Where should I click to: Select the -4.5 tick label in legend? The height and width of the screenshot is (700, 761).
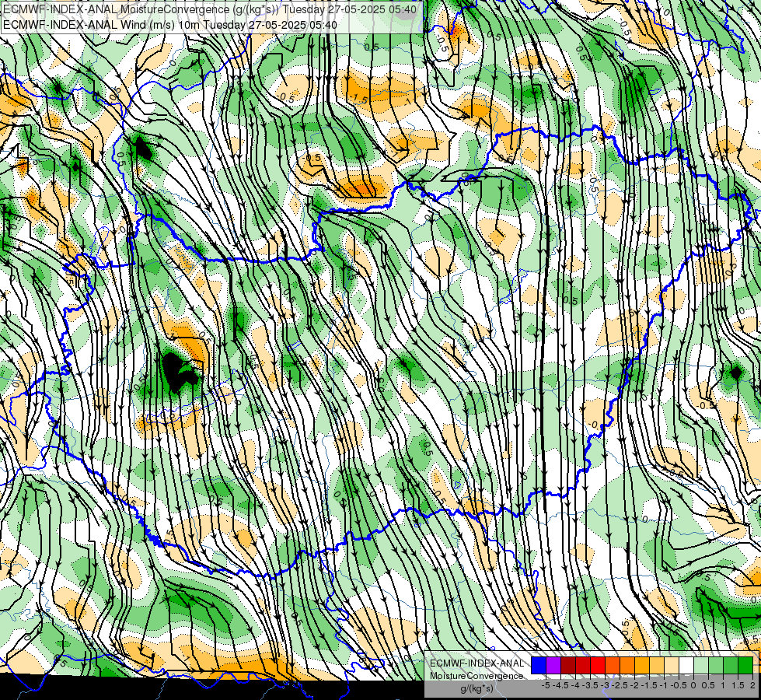pos(560,685)
